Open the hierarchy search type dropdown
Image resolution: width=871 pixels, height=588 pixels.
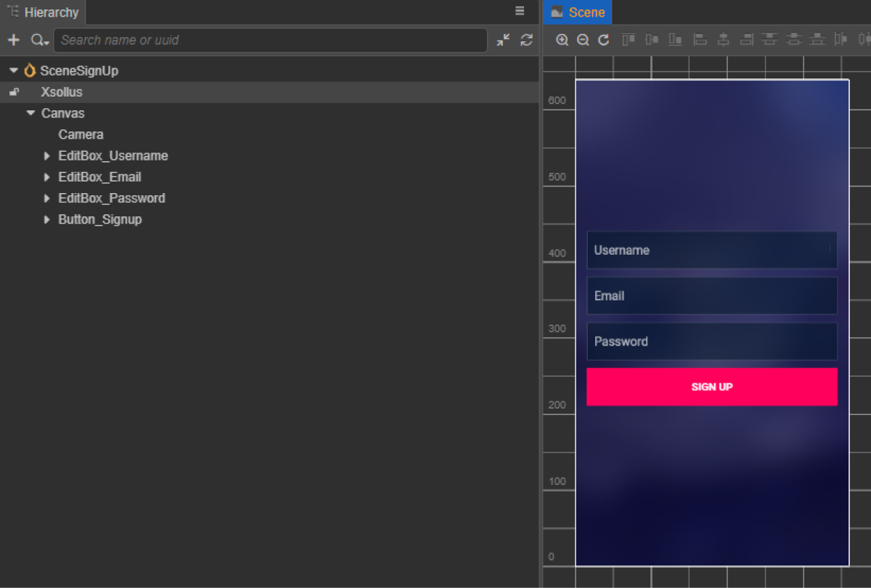point(40,41)
